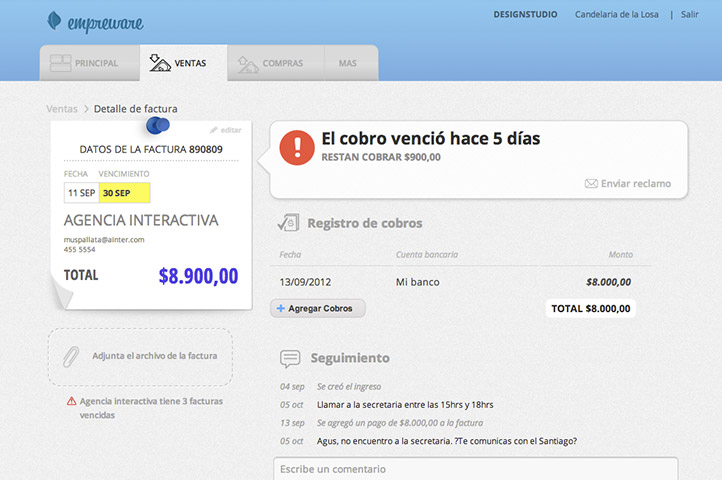Click the red exclamation alert icon
This screenshot has height=480, width=722.
pyautogui.click(x=297, y=147)
